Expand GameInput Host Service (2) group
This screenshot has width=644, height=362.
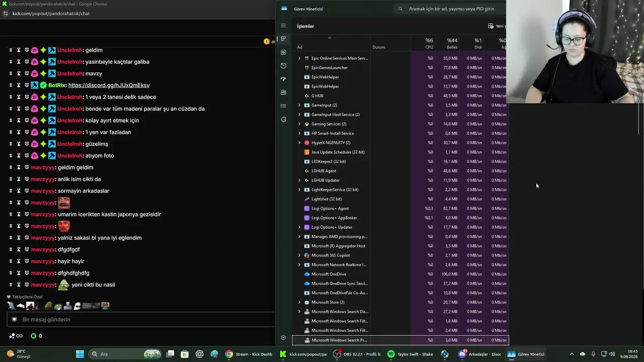(299, 115)
